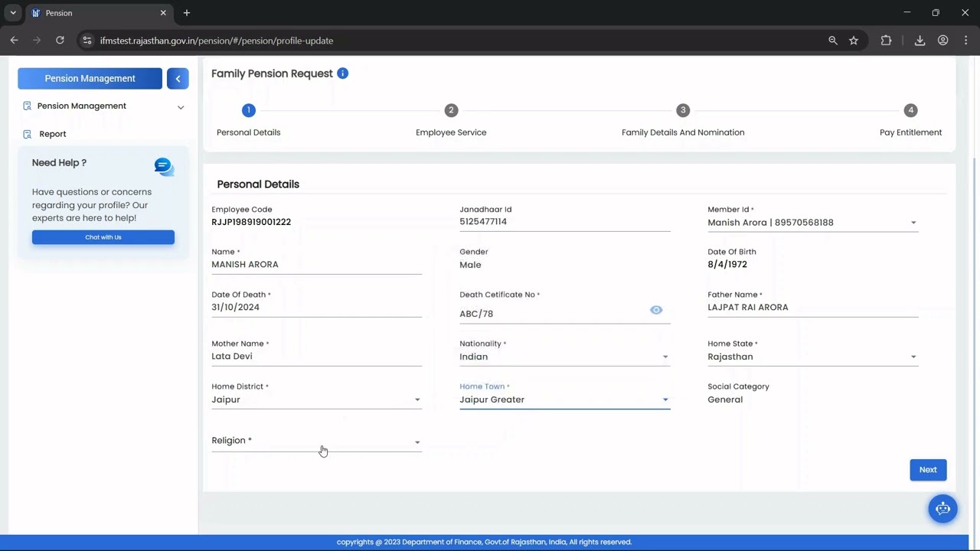The height and width of the screenshot is (551, 980).
Task: Click the Father Name input field
Action: click(812, 308)
